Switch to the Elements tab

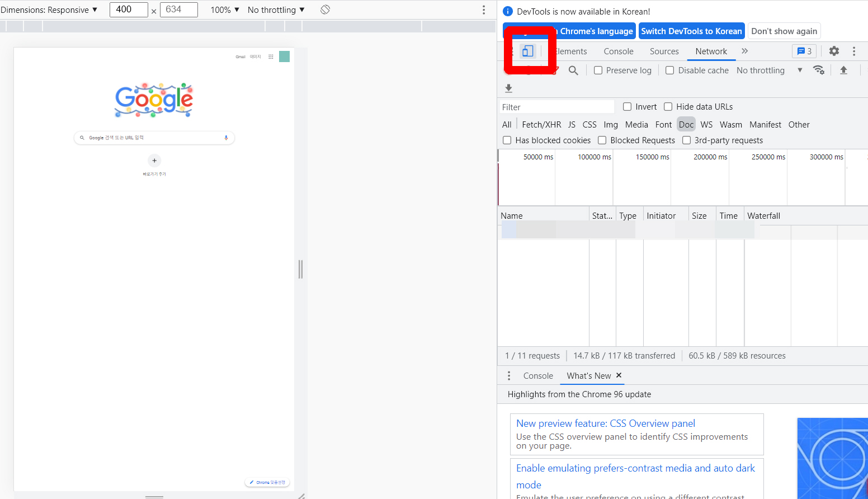coord(572,51)
